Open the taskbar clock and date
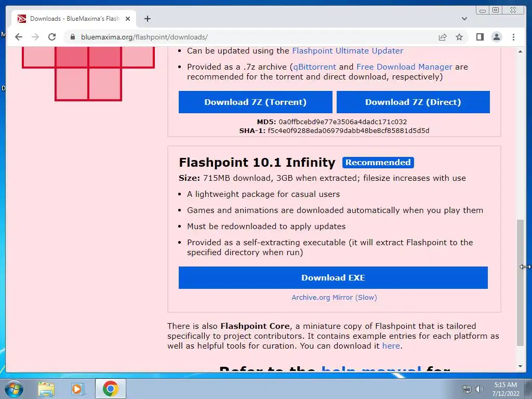Screen dimensions: 532x399 tap(506, 389)
